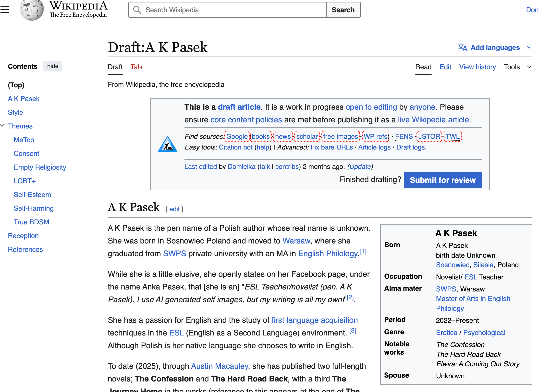Open the core content policies link

246,120
